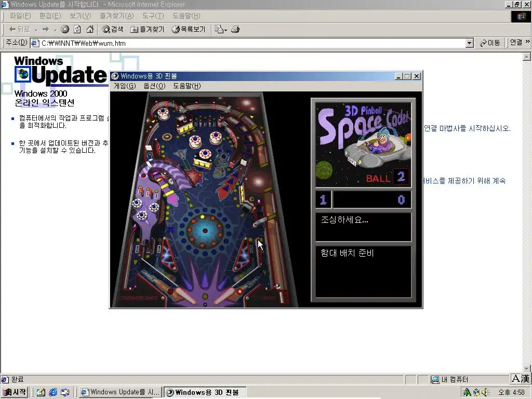Screen dimensions: 532x399
Task: Open the 파일(F) menu in Internet Explorer
Action: point(20,16)
